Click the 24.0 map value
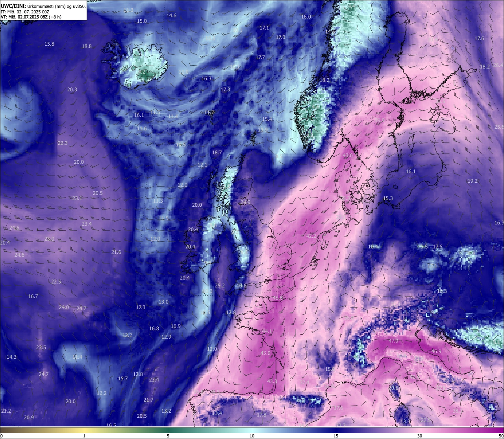Image resolution: width=504 pixels, height=439 pixels. point(64,307)
